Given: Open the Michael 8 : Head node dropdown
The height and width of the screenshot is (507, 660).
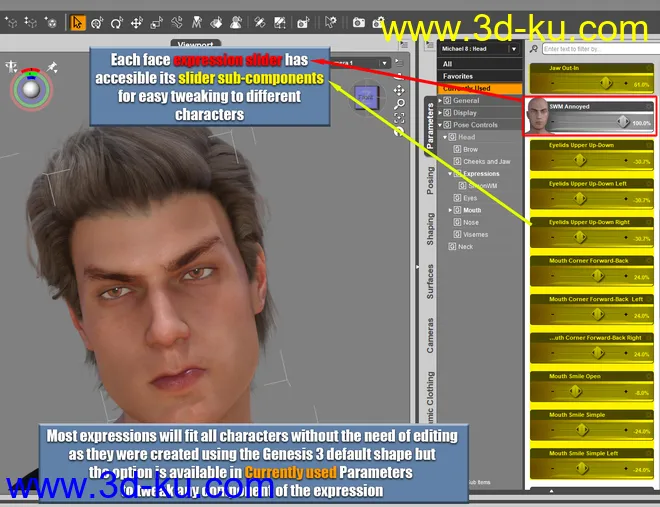Looking at the screenshot, I should pyautogui.click(x=514, y=48).
